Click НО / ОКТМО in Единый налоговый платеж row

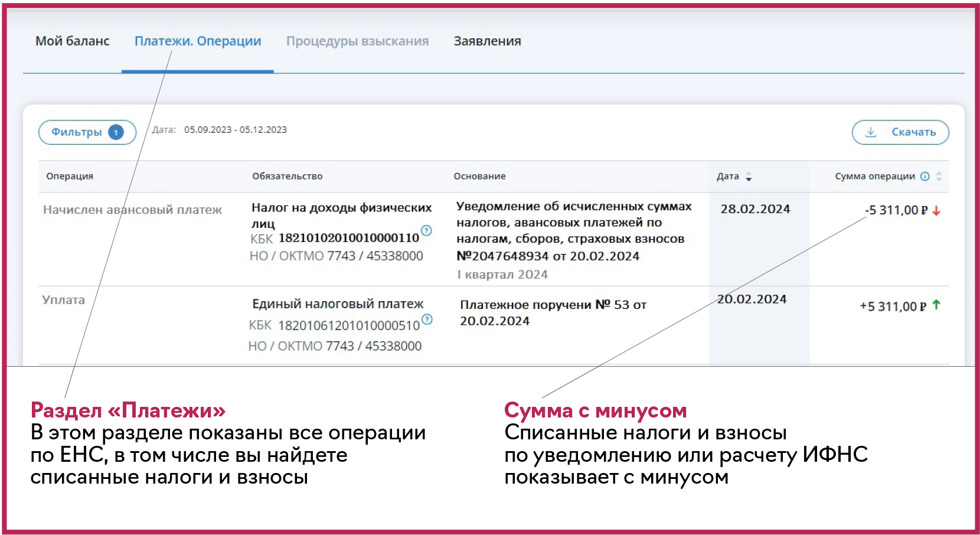pyautogui.click(x=335, y=346)
